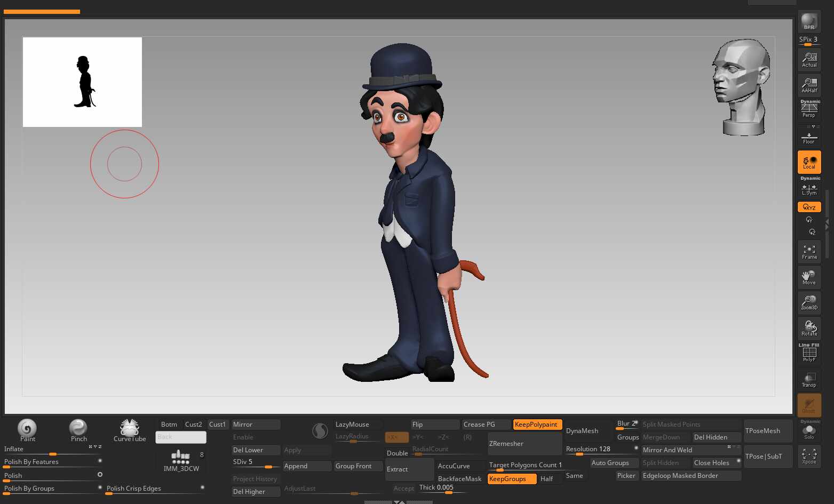Viewport: 834px width, 504px height.
Task: Toggle DynaMesh Groups option
Action: click(x=628, y=437)
